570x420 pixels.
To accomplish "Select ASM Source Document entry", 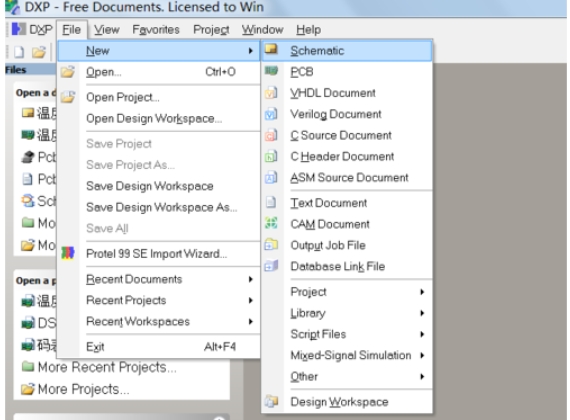I will [347, 177].
